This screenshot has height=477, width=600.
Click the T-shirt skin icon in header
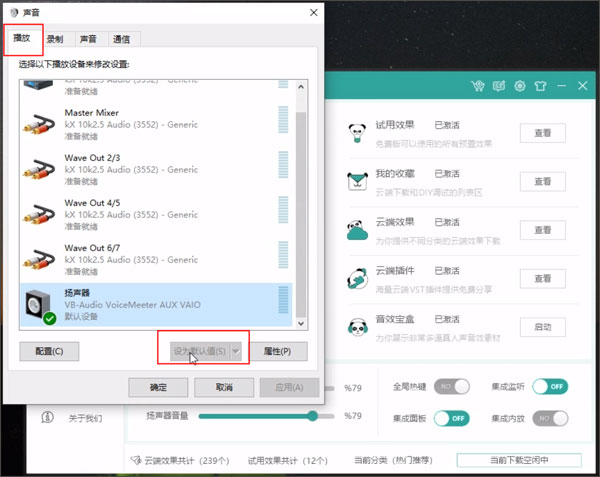(540, 86)
